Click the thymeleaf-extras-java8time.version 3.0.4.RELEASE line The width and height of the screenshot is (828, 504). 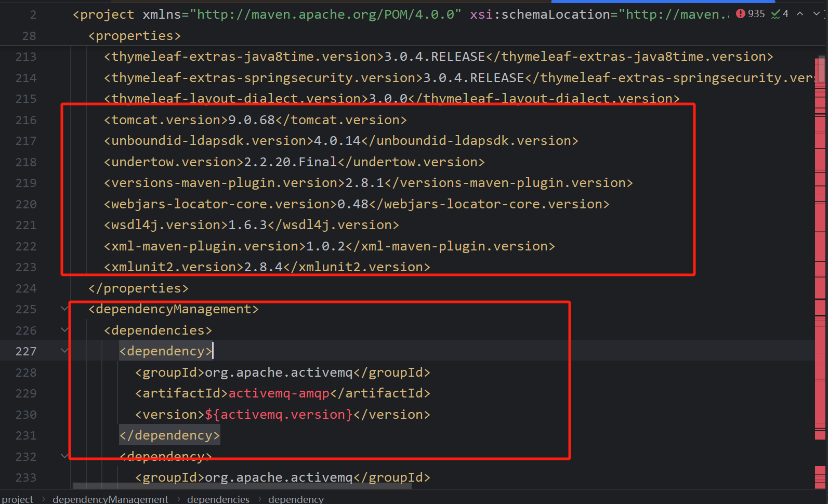(x=439, y=57)
